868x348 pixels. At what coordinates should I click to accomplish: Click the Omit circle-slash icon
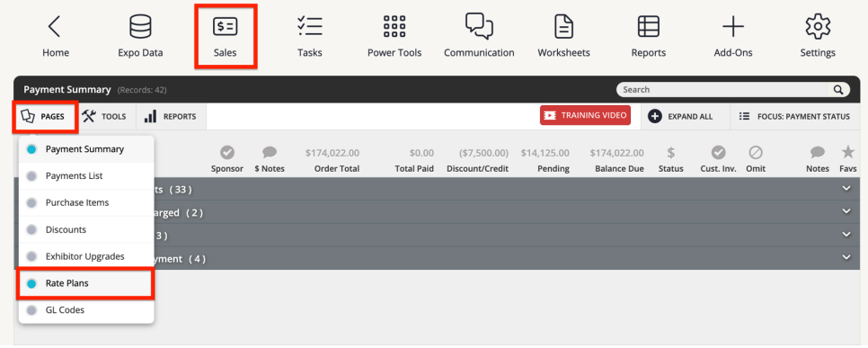tap(756, 152)
